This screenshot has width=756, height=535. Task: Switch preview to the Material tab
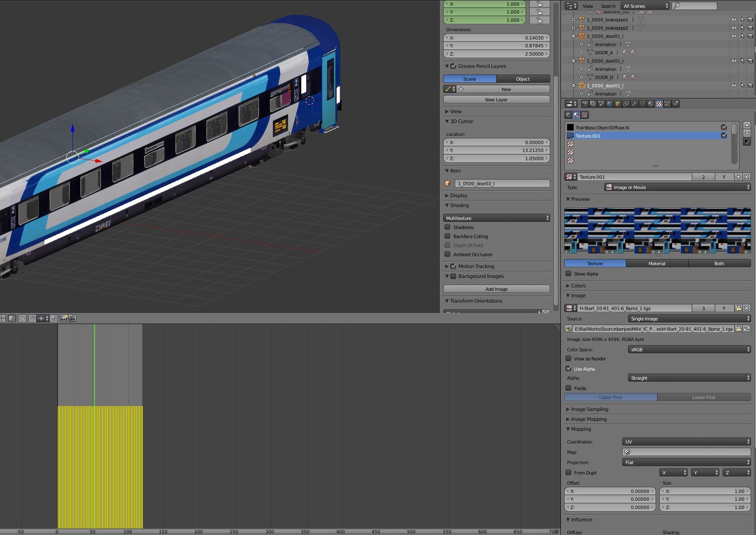657,263
